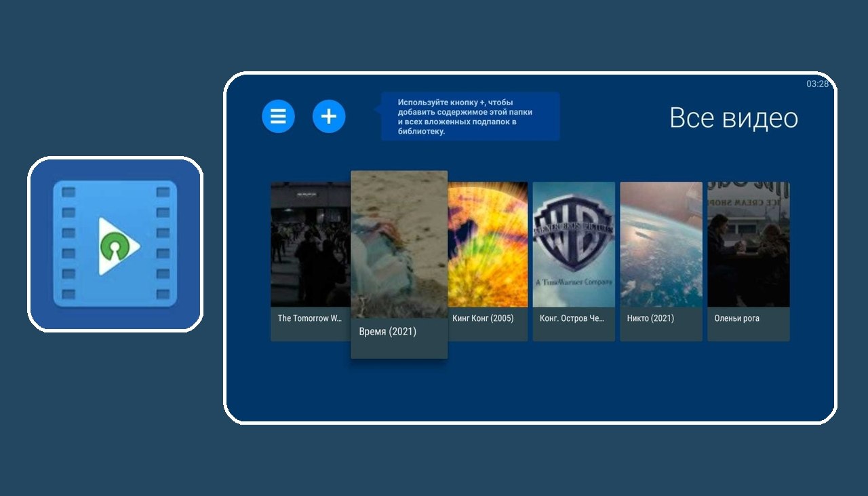Select the Кинг Конг (2005) poster
The height and width of the screenshot is (496, 868).
[x=488, y=244]
